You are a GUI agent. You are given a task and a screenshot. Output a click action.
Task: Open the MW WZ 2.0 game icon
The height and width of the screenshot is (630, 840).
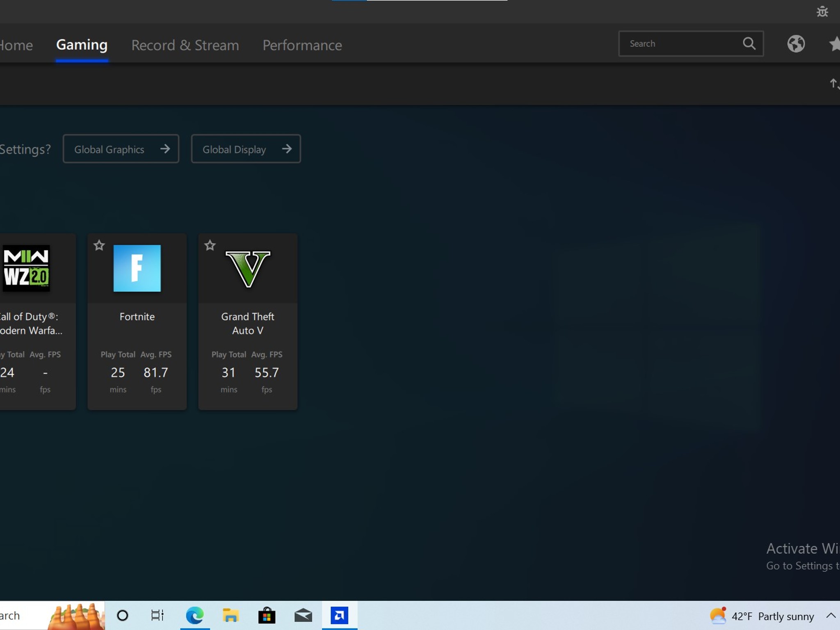(x=26, y=268)
